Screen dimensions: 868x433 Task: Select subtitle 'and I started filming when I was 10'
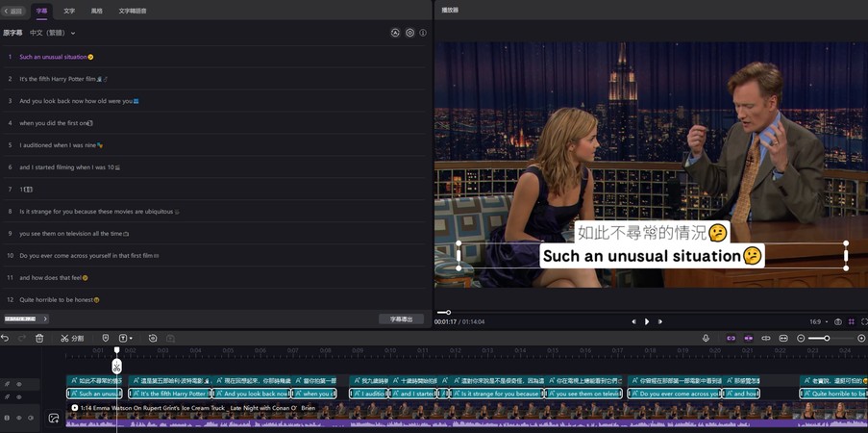pos(214,166)
